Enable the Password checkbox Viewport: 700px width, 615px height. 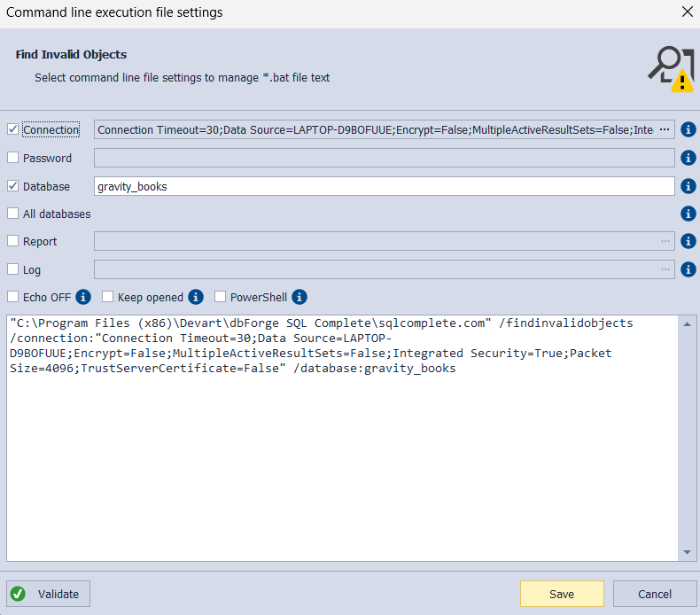[12, 158]
